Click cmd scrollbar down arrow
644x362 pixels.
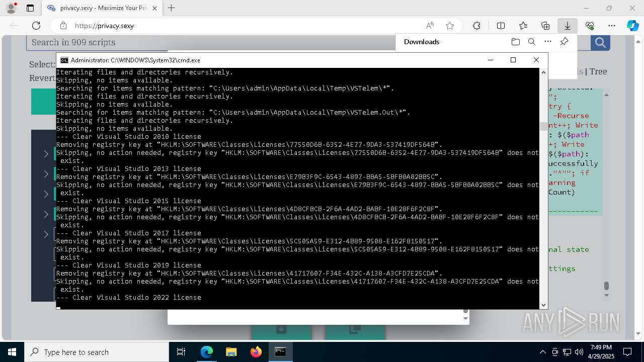[x=543, y=305]
